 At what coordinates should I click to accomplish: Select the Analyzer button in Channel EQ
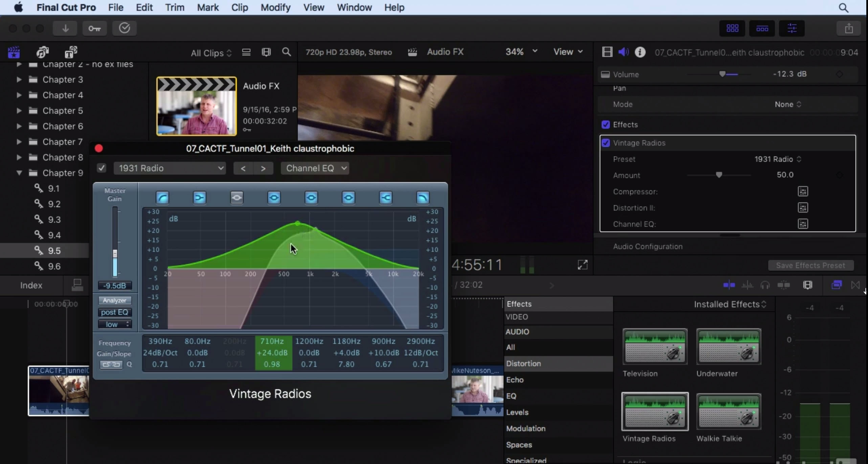click(114, 300)
